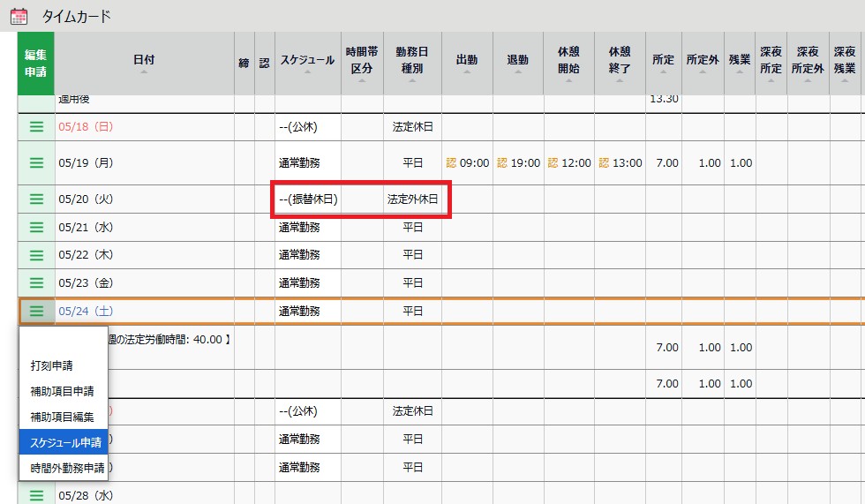
Task: Click the hamburger icon on 05/24 row
Action: point(36,311)
